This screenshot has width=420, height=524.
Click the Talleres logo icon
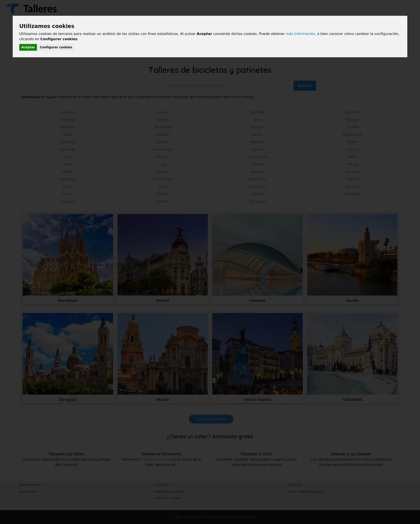coord(12,9)
